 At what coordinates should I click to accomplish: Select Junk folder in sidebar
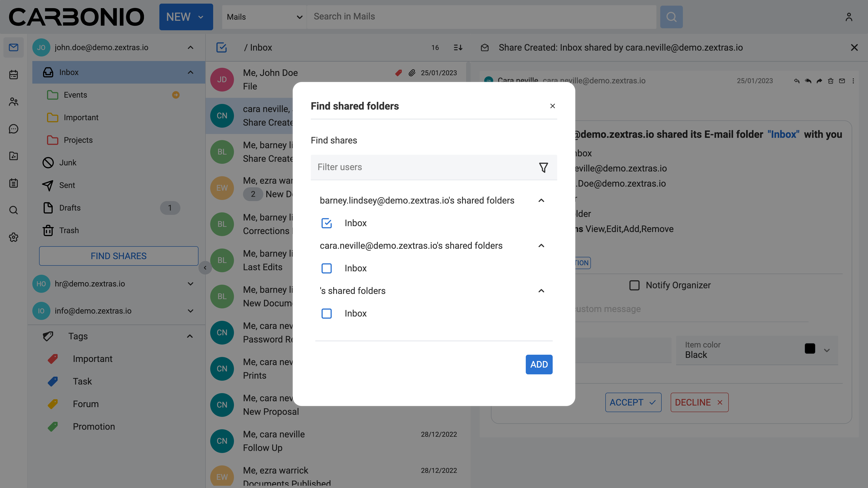pos(68,163)
